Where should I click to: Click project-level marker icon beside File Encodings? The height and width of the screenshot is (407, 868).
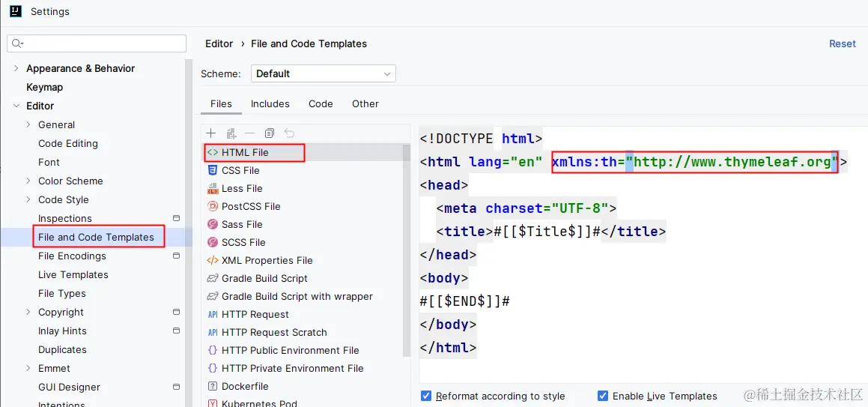click(177, 256)
